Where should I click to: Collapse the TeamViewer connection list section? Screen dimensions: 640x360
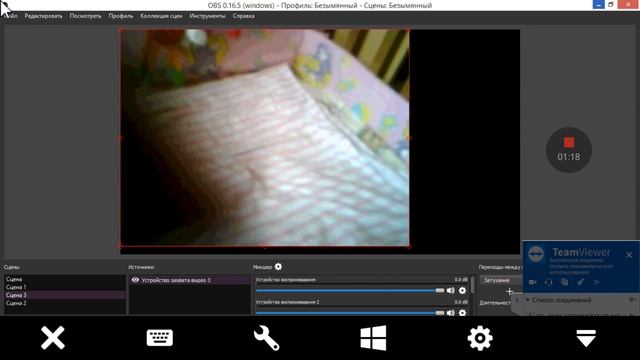click(x=527, y=300)
